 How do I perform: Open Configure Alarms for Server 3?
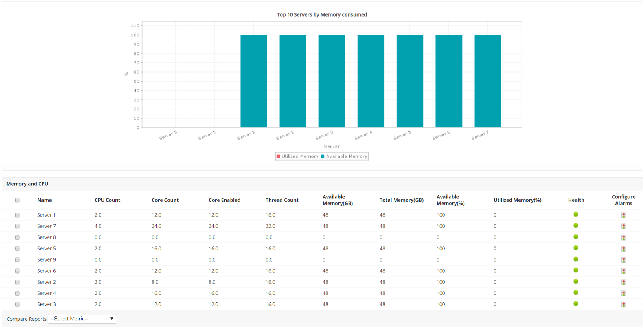click(624, 304)
